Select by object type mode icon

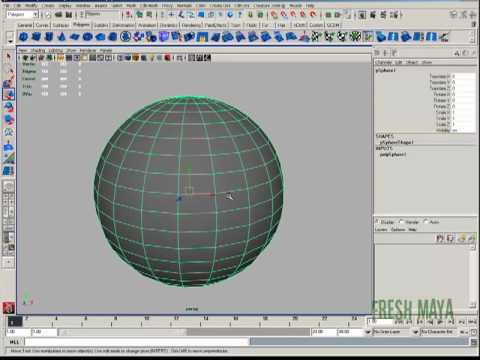click(x=139, y=15)
